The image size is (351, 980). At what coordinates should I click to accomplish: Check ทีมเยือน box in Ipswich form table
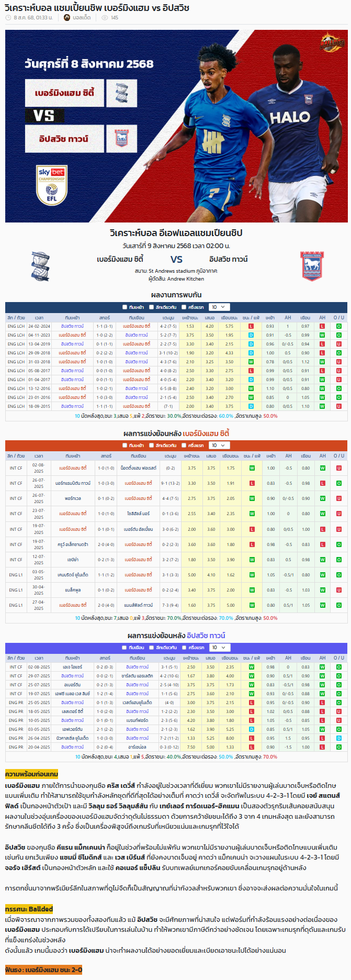click(124, 648)
